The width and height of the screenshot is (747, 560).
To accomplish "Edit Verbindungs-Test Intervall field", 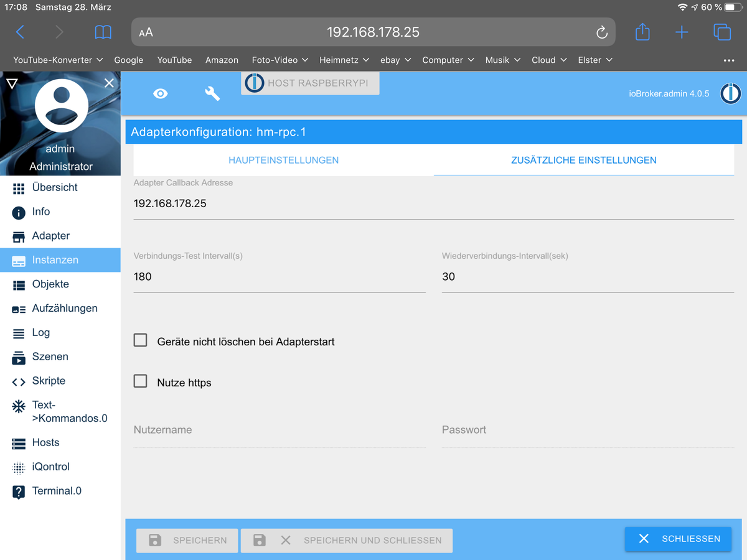I will click(x=280, y=277).
